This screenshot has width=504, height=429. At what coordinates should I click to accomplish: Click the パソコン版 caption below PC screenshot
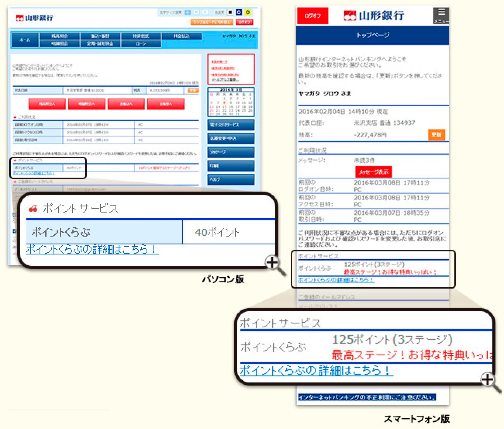point(223,279)
